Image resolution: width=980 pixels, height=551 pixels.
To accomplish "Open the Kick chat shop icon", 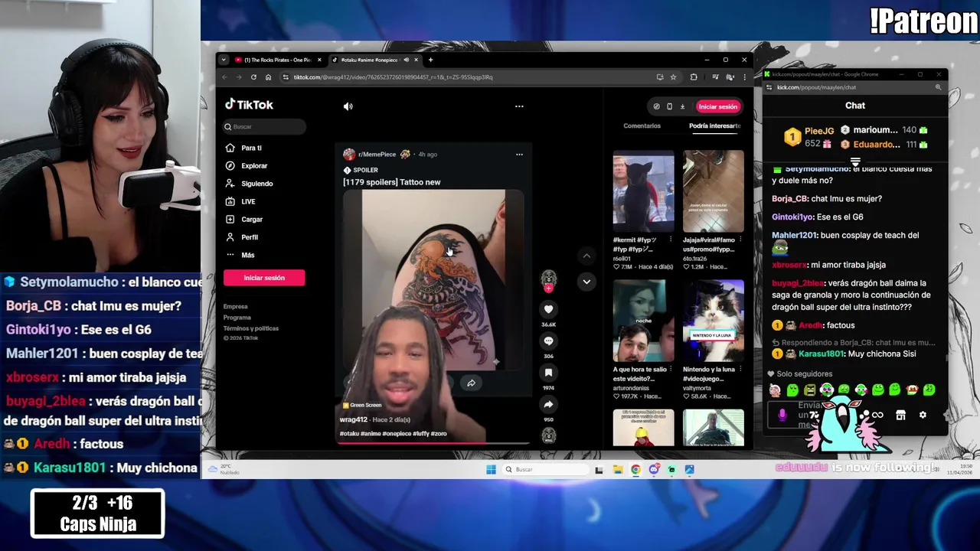I will pyautogui.click(x=900, y=415).
